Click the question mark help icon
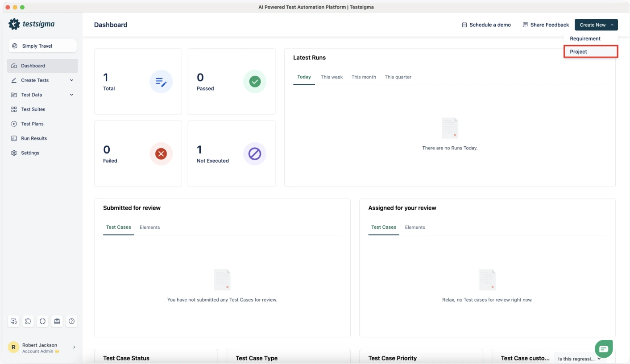Image resolution: width=630 pixels, height=364 pixels. (x=71, y=321)
